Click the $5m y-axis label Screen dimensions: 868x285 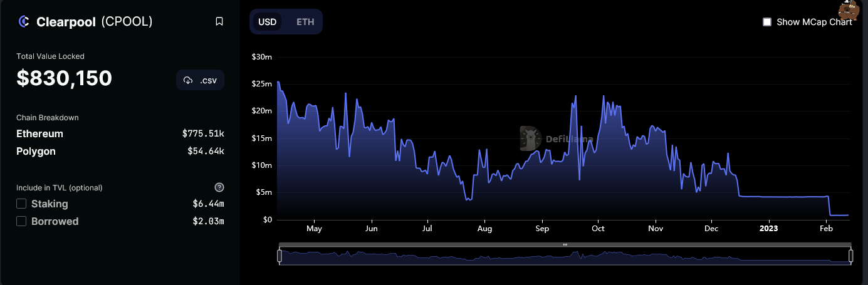point(263,192)
